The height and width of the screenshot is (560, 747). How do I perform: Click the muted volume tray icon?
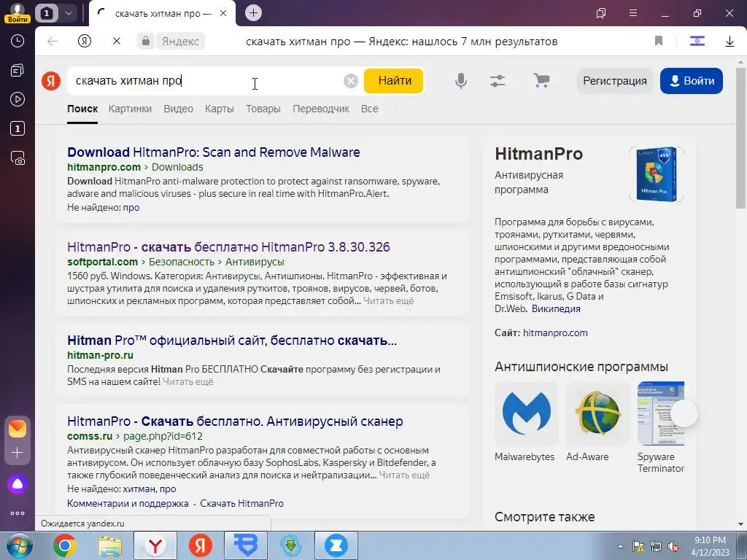[x=673, y=547]
